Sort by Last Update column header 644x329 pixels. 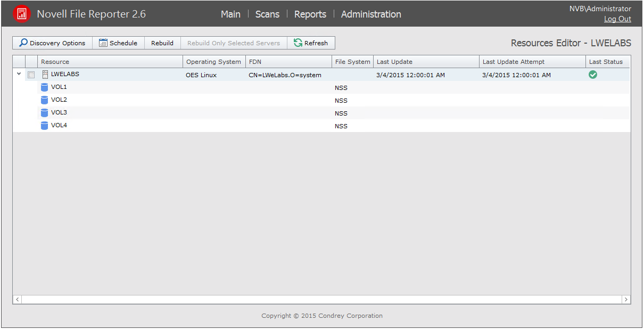426,62
